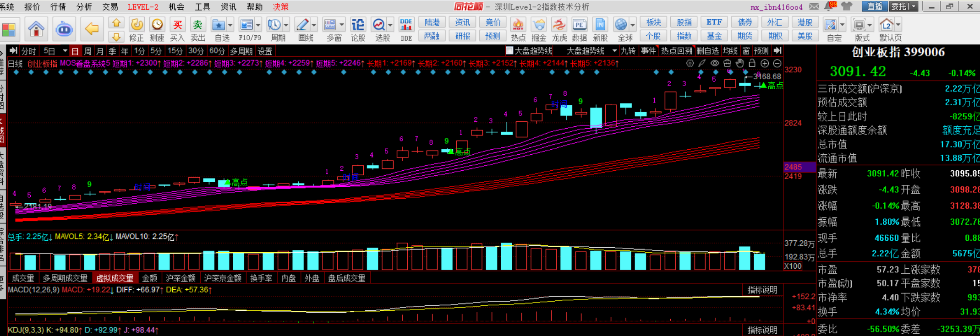Click the yellow down arrow icon
The image size is (980, 336).
pos(116,37)
